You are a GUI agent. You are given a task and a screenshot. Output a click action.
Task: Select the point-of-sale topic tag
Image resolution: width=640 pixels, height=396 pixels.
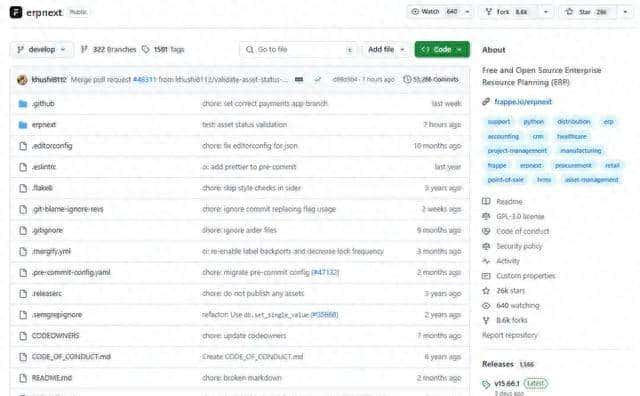505,180
